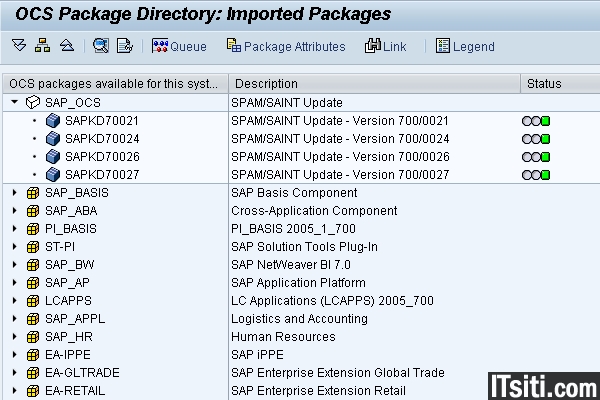Click the expand subtree toolbar icon
This screenshot has height=400, width=600.
19,46
